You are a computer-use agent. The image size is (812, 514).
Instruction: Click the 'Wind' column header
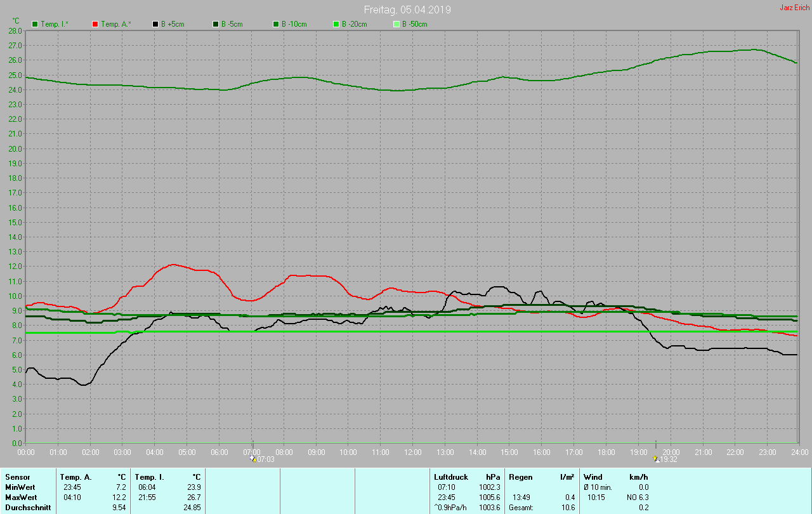[x=593, y=477]
